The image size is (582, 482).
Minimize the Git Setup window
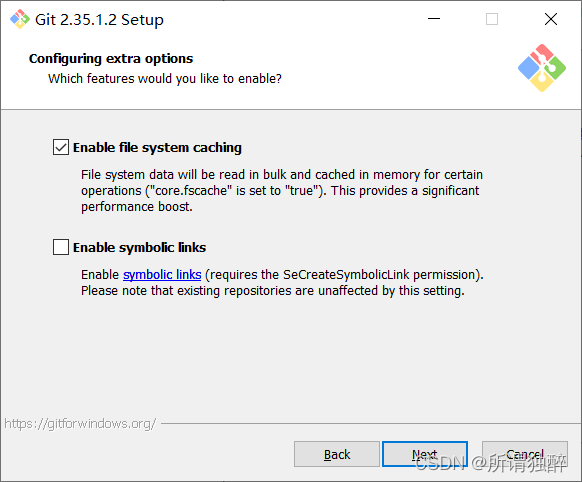coord(434,19)
